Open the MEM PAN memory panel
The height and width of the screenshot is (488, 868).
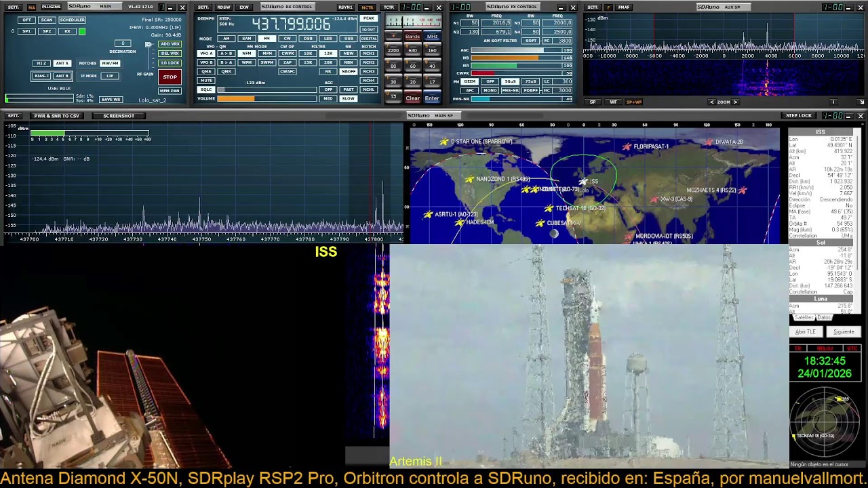pos(170,91)
